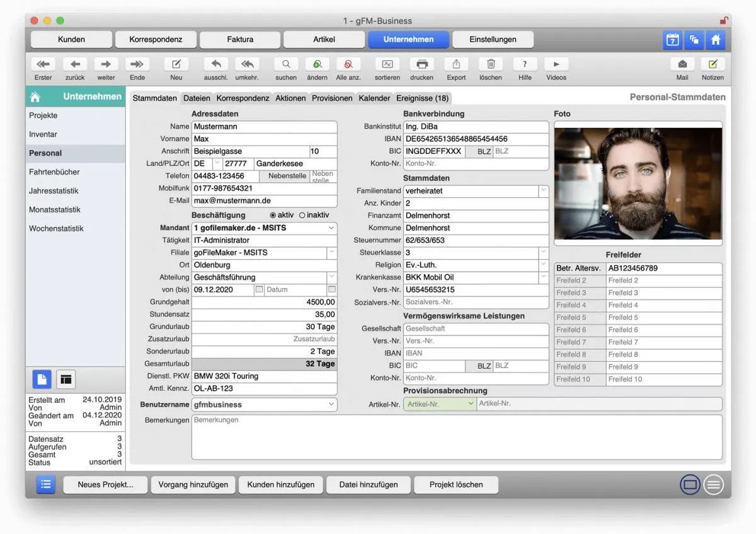Open the Benutzername dropdown
Image resolution: width=756 pixels, height=534 pixels.
(331, 405)
